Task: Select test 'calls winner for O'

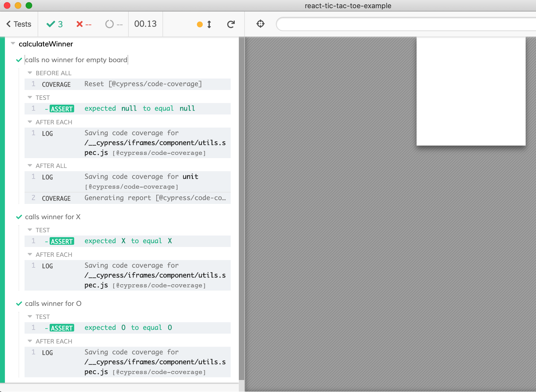Action: pos(53,303)
